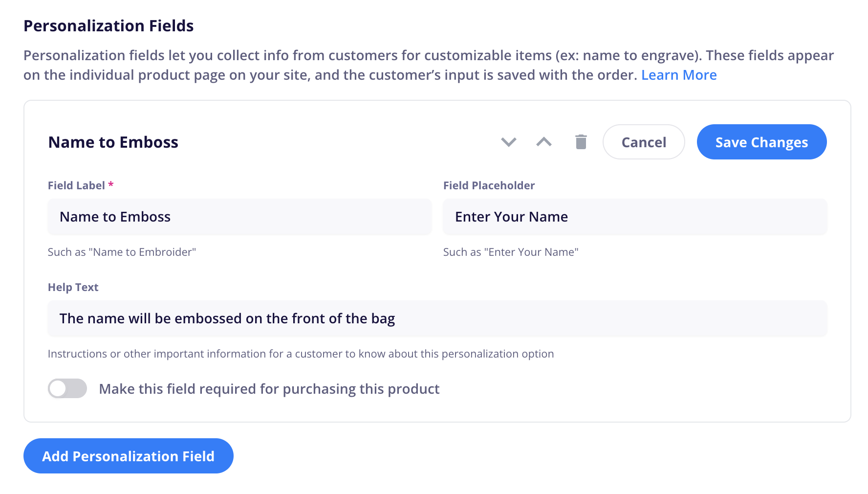Cancel editing the personalization field
The height and width of the screenshot is (494, 868).
(644, 142)
